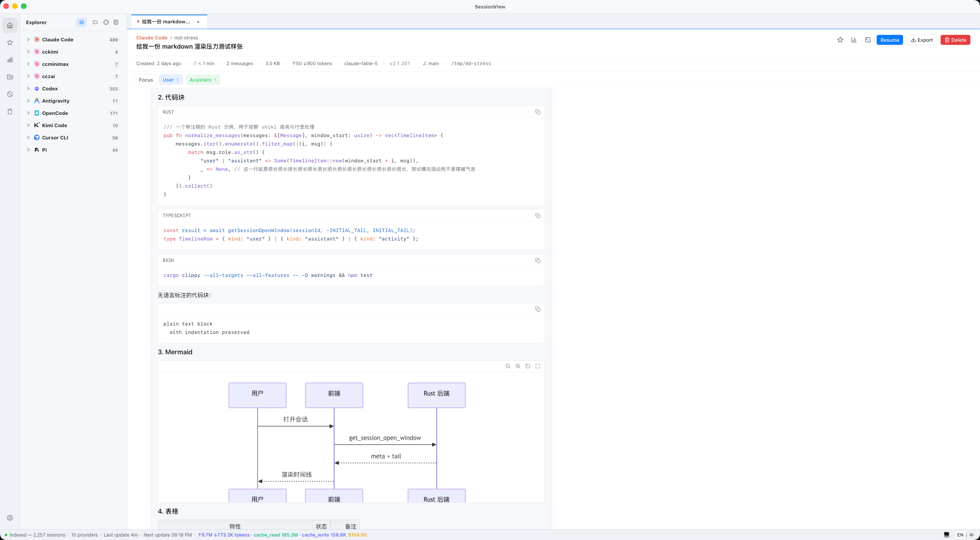980x540 pixels.
Task: Copy the plain text code block
Action: coord(538,309)
